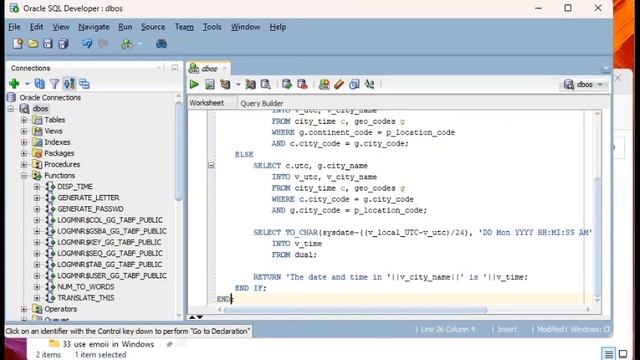The image size is (640, 360).
Task: Select the dbos worksheet tab
Action: point(209,69)
